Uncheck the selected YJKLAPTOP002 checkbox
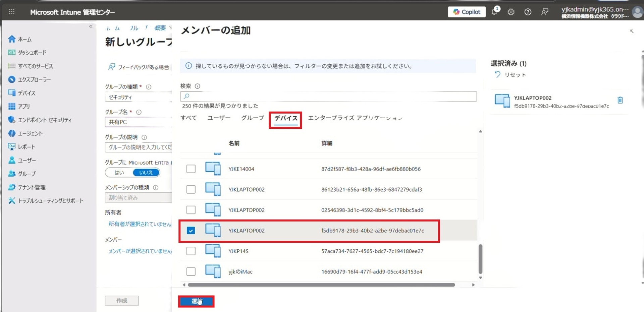The width and height of the screenshot is (644, 312). (191, 231)
